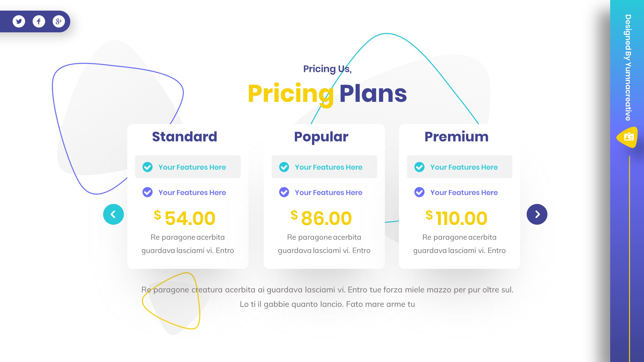Toggle Popular plan teal feature checkmark
The height and width of the screenshot is (362, 644).
(284, 167)
